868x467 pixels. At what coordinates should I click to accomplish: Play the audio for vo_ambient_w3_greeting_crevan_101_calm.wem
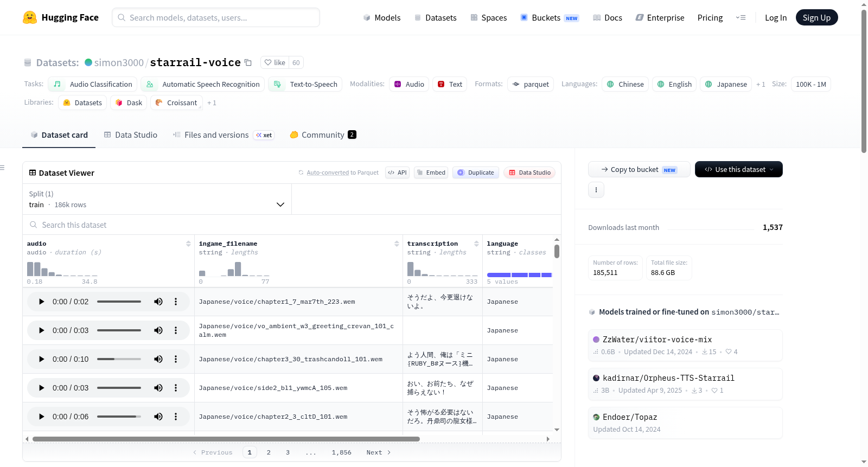point(41,330)
